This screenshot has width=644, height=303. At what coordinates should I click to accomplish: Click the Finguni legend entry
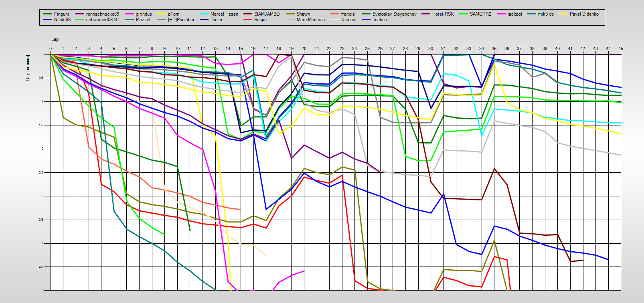[x=61, y=14]
